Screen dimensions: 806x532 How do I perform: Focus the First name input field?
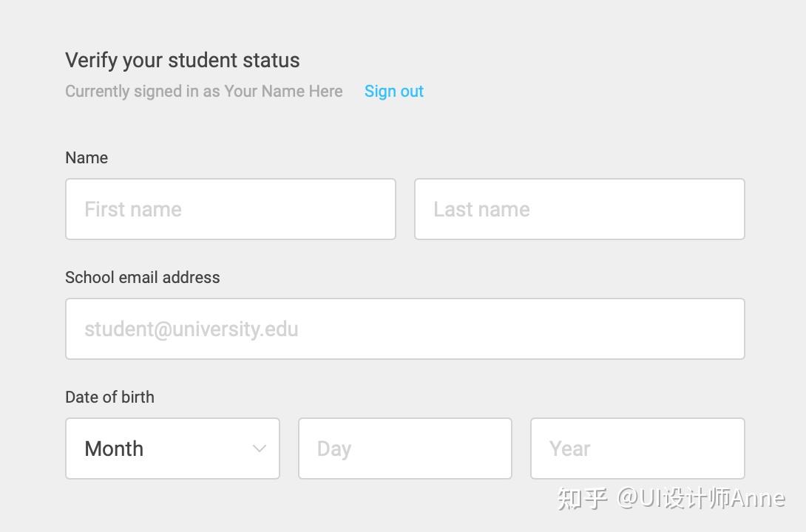[230, 209]
